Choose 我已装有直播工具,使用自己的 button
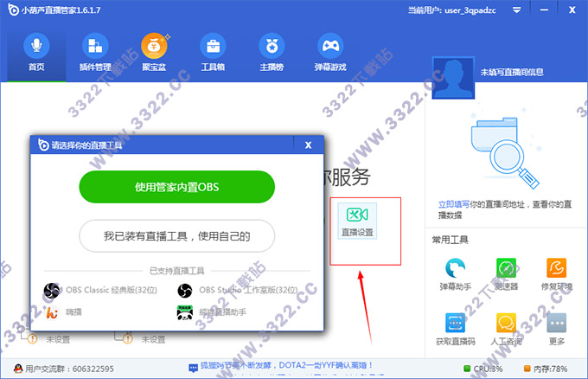 (176, 234)
